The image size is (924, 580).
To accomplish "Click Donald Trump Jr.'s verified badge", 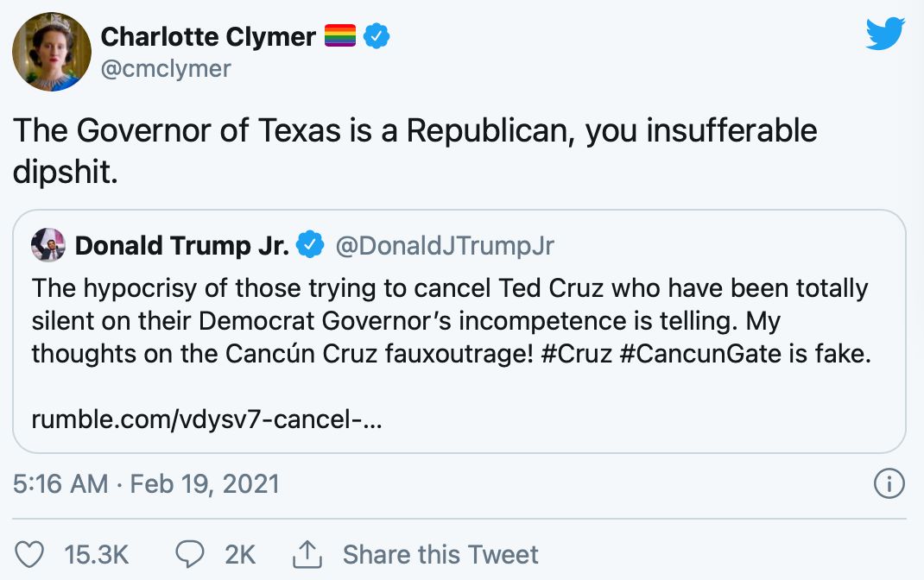I will coord(309,246).
